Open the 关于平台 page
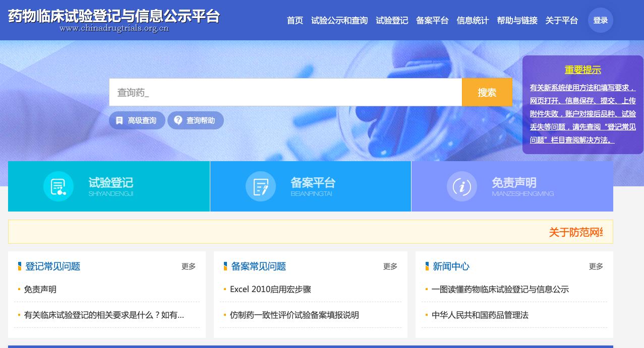 click(561, 21)
